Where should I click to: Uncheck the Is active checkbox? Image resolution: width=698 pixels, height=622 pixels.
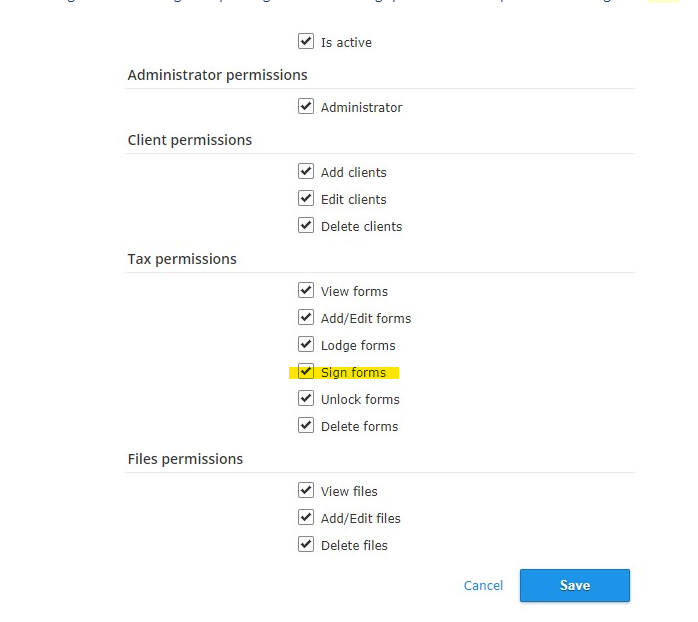point(306,41)
